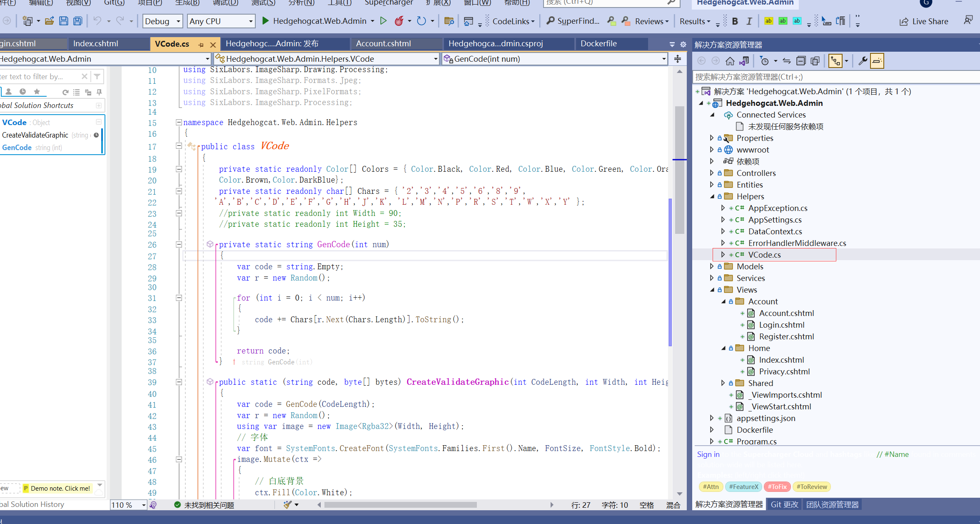Click Solution Explorer home icon

point(730,61)
